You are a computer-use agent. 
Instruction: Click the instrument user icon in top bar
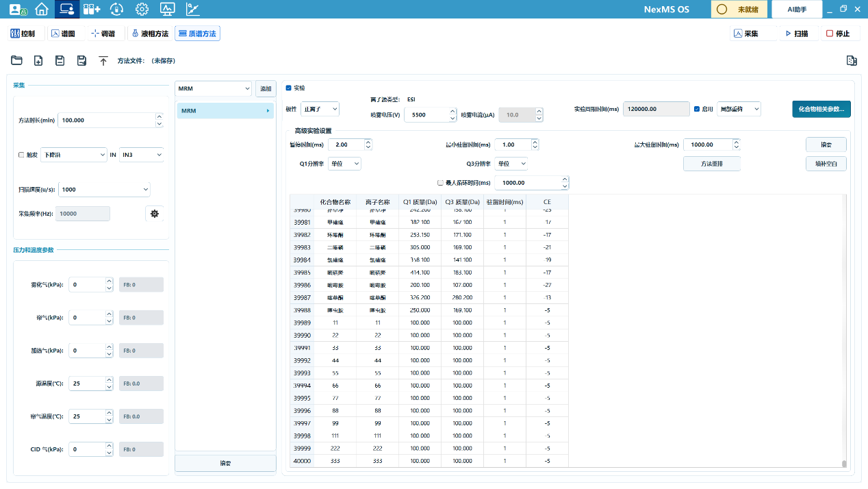[x=66, y=10]
